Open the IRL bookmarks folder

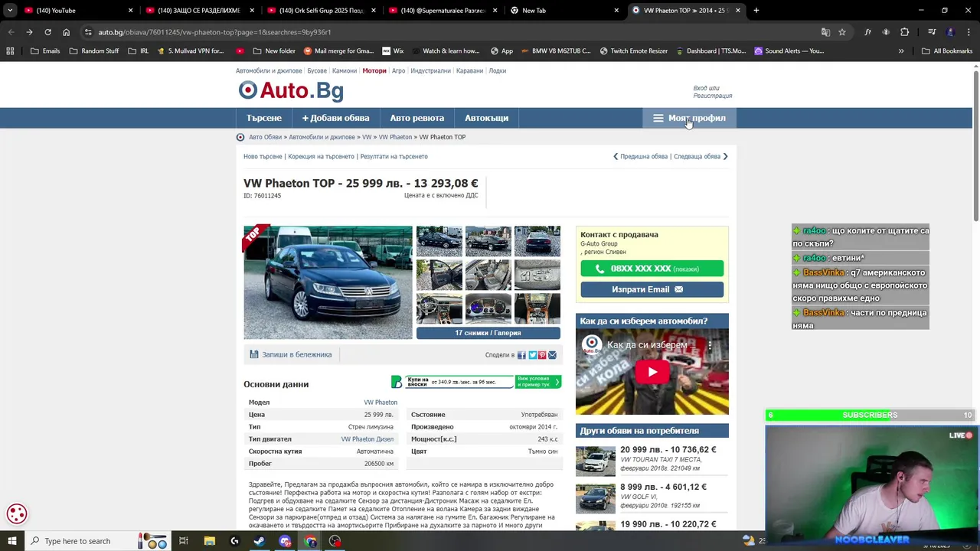(x=139, y=51)
